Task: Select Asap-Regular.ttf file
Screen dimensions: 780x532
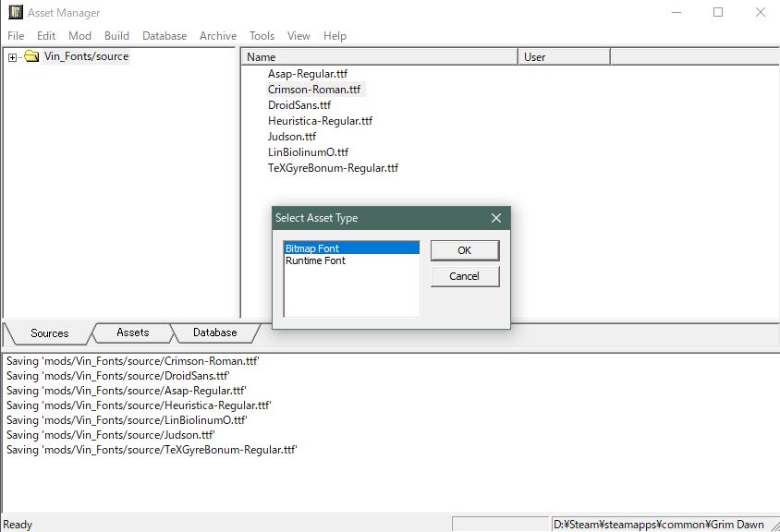Action: [x=308, y=73]
